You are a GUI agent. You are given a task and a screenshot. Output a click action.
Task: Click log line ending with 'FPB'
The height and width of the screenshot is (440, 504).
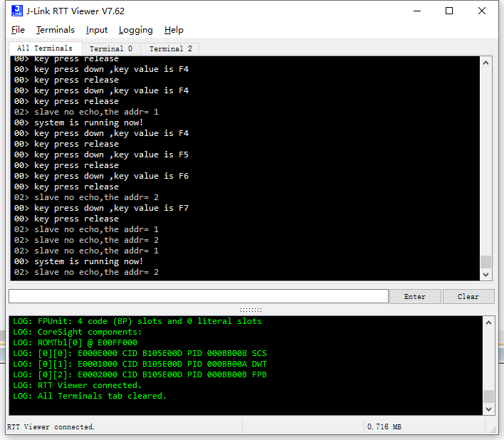[x=140, y=374]
